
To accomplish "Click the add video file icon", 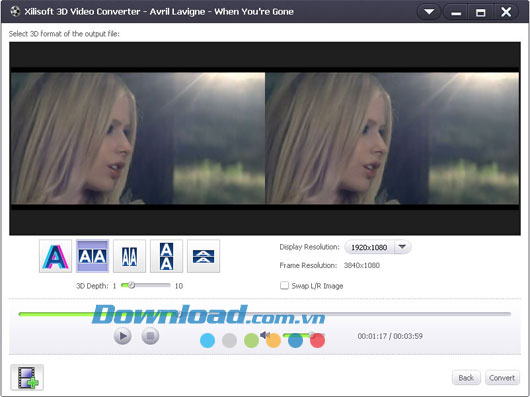I will (x=27, y=377).
